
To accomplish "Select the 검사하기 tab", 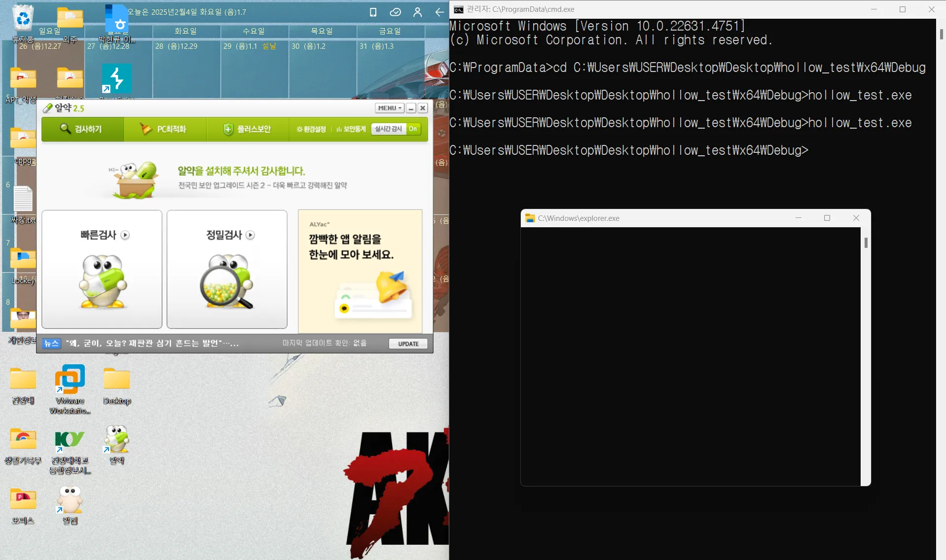I will pyautogui.click(x=82, y=129).
